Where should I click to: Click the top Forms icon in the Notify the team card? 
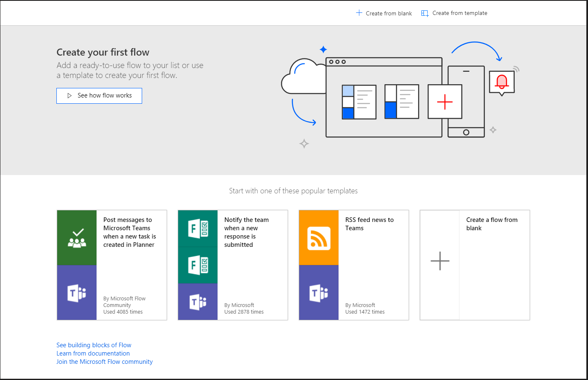198,229
